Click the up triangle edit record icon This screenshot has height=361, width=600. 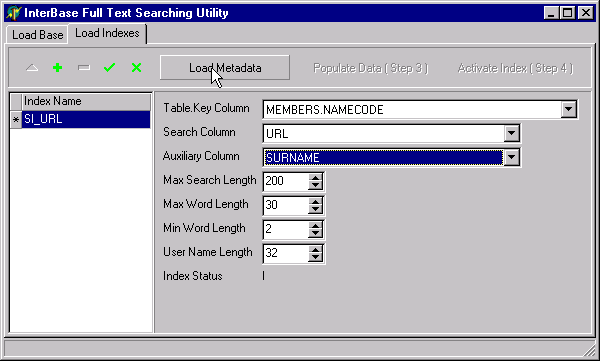click(x=32, y=68)
